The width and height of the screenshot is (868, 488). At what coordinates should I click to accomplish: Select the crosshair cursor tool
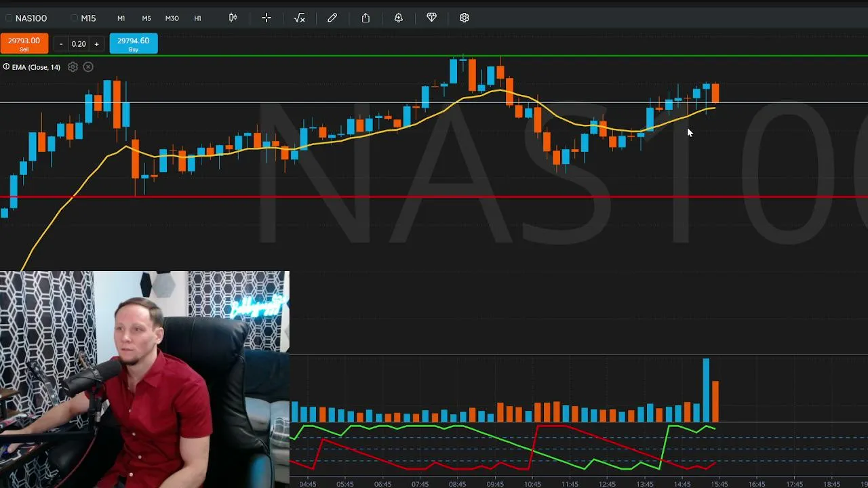(x=267, y=18)
